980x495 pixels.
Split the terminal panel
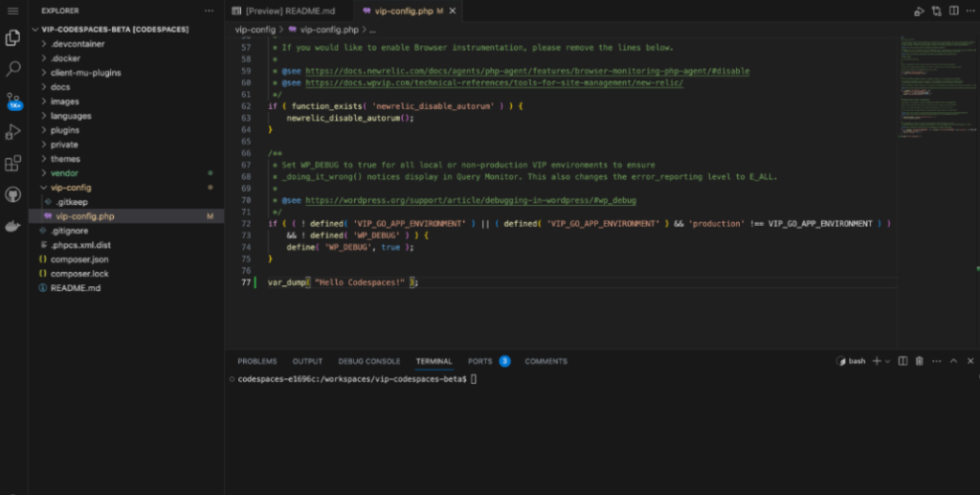click(x=902, y=361)
